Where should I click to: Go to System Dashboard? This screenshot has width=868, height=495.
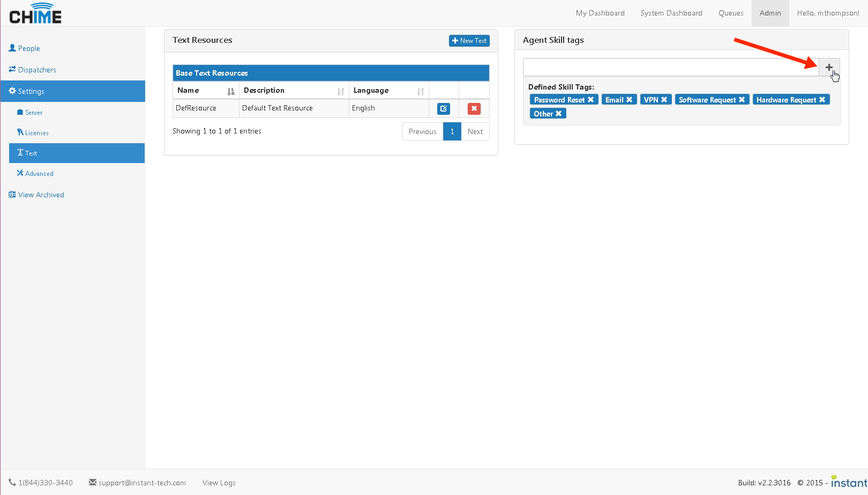click(671, 13)
